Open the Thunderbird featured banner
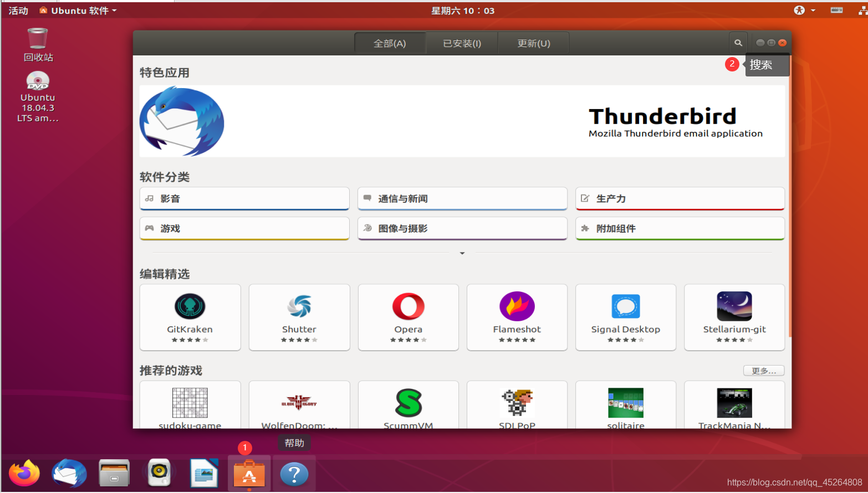This screenshot has height=493, width=868. [x=462, y=121]
